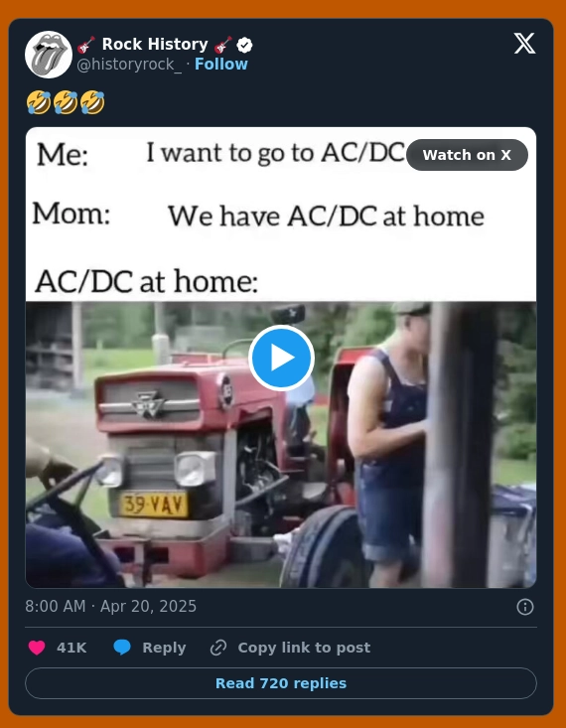
Task: Open the @historyrock_ handle link
Action: (x=129, y=65)
